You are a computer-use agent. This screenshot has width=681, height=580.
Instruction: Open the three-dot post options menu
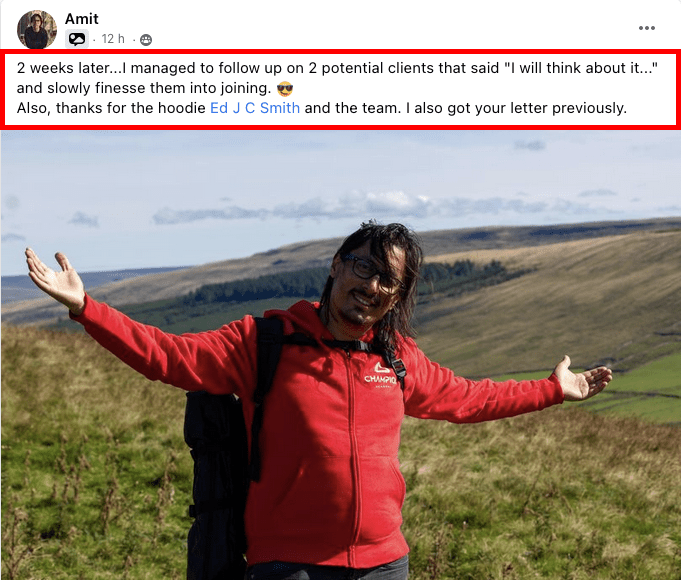[x=646, y=28]
